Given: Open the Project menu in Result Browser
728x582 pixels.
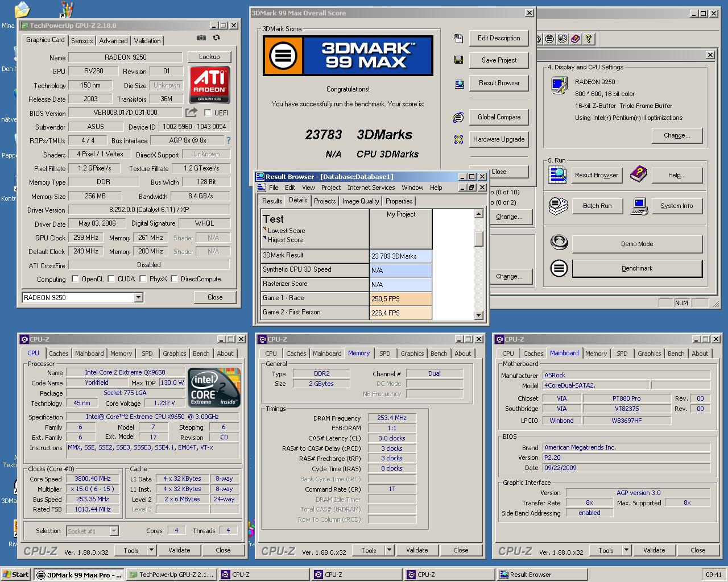Looking at the screenshot, I should click(x=331, y=188).
